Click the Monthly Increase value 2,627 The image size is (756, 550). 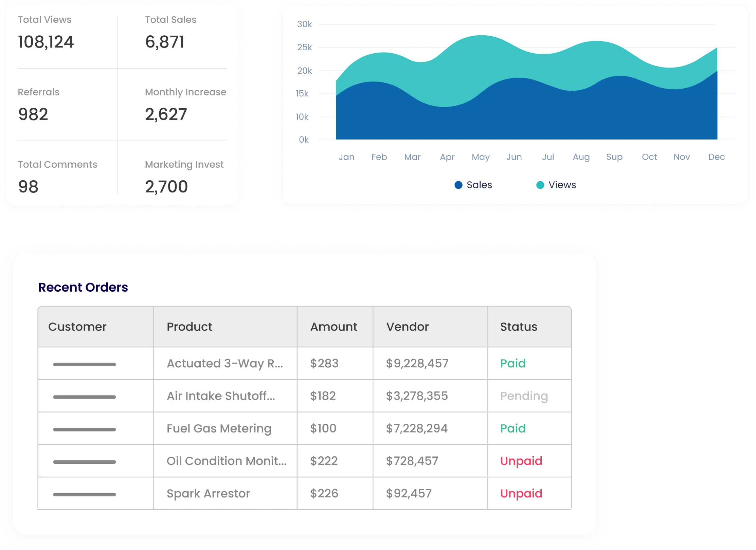[x=166, y=114]
